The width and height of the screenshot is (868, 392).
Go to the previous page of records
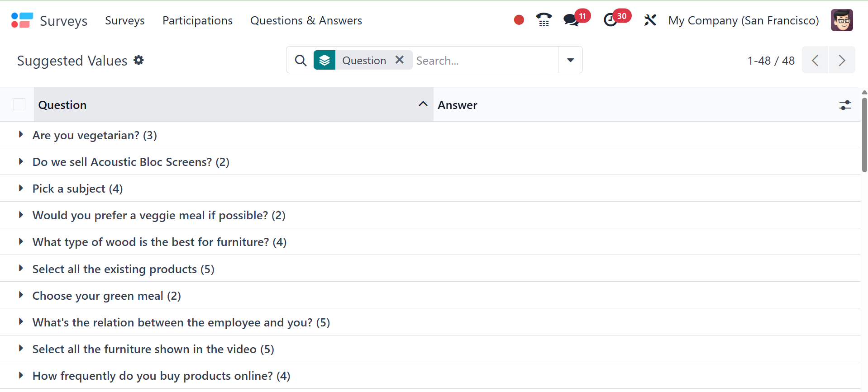pyautogui.click(x=815, y=60)
